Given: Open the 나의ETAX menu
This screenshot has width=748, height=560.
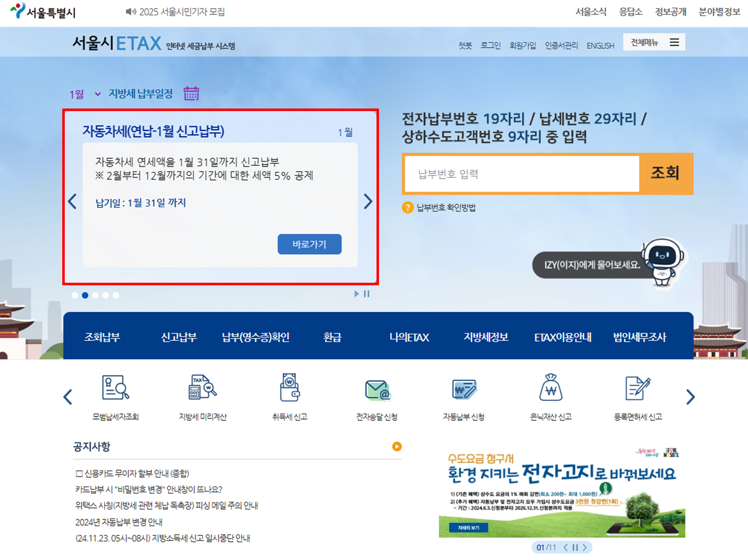Looking at the screenshot, I should point(409,337).
